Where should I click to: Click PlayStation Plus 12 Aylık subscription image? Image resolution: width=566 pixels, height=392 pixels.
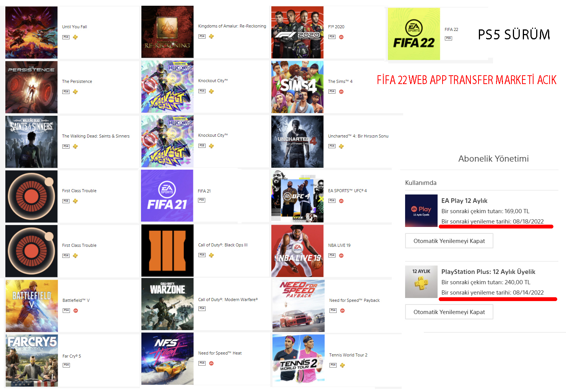(421, 282)
